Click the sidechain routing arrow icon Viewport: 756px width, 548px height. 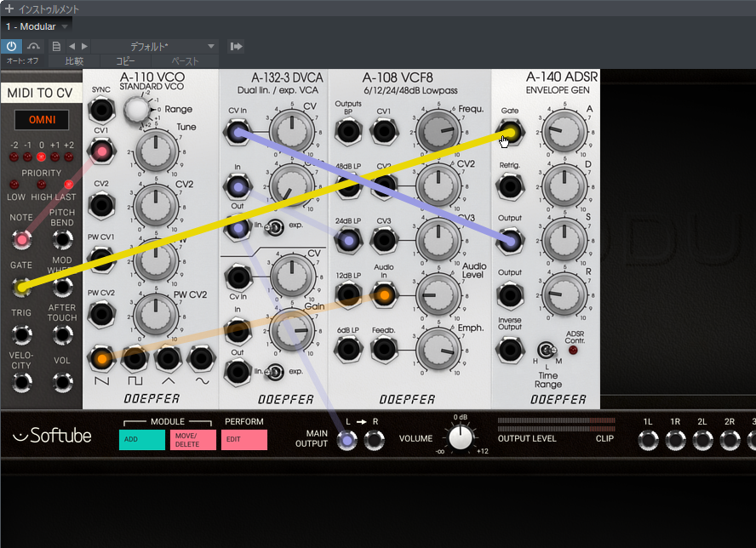point(236,46)
